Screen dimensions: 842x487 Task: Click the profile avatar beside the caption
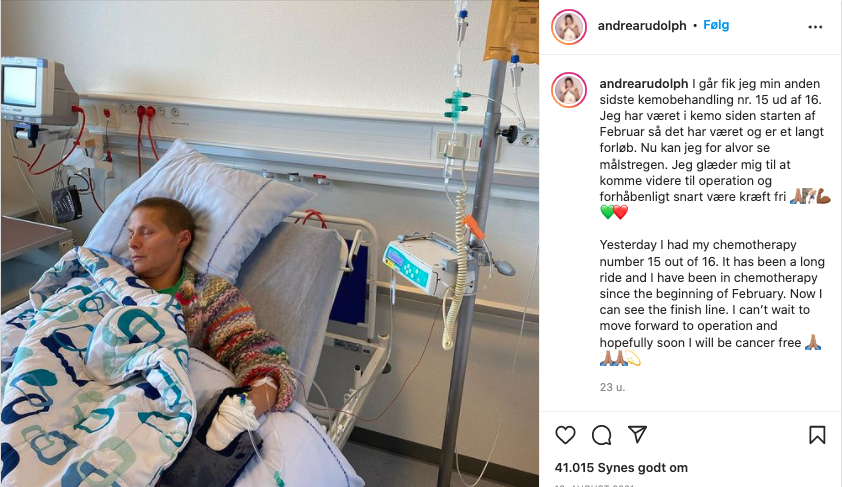point(569,90)
